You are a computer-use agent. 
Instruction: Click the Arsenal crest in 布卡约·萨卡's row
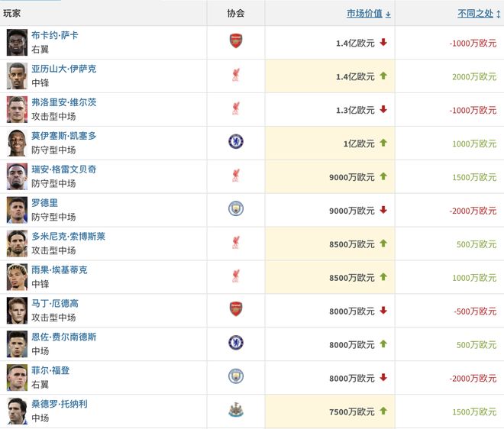click(x=236, y=41)
